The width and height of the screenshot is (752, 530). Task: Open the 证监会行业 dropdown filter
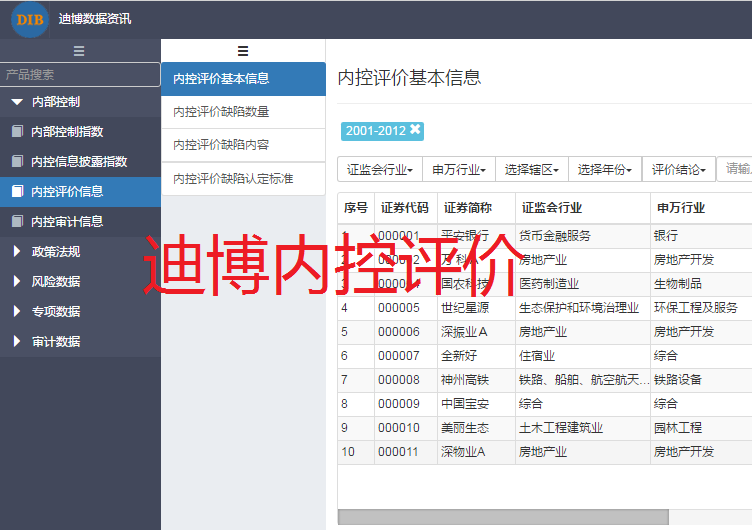(380, 169)
